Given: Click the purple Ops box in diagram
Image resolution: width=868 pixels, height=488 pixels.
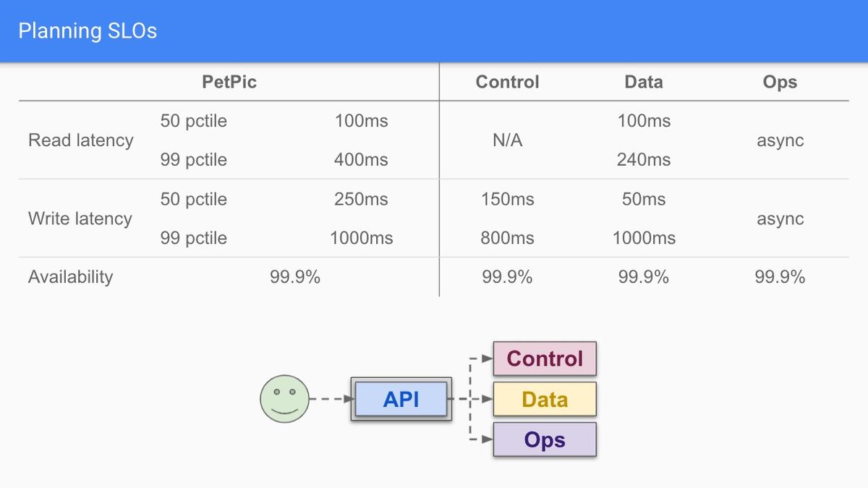Looking at the screenshot, I should [545, 439].
